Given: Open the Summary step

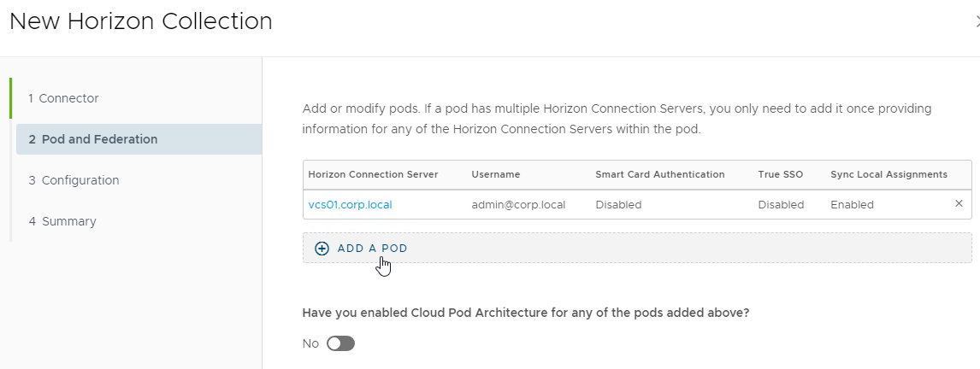Looking at the screenshot, I should pyautogui.click(x=62, y=221).
